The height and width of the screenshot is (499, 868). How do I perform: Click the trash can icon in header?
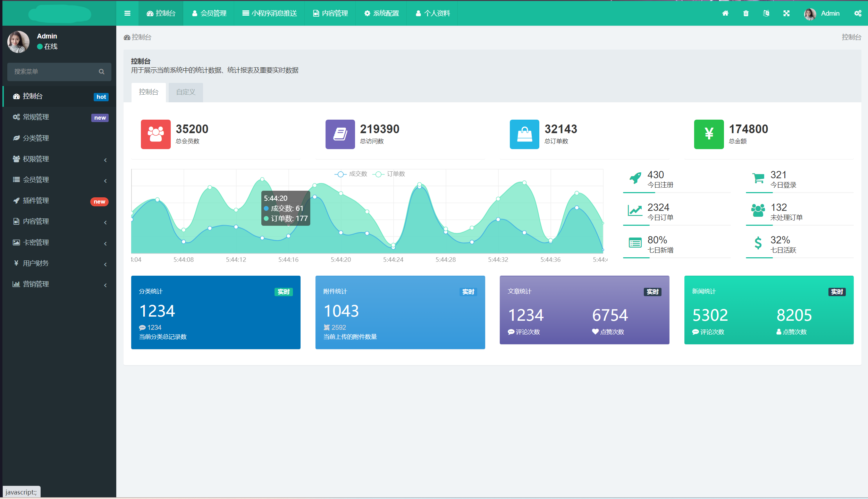pos(746,13)
